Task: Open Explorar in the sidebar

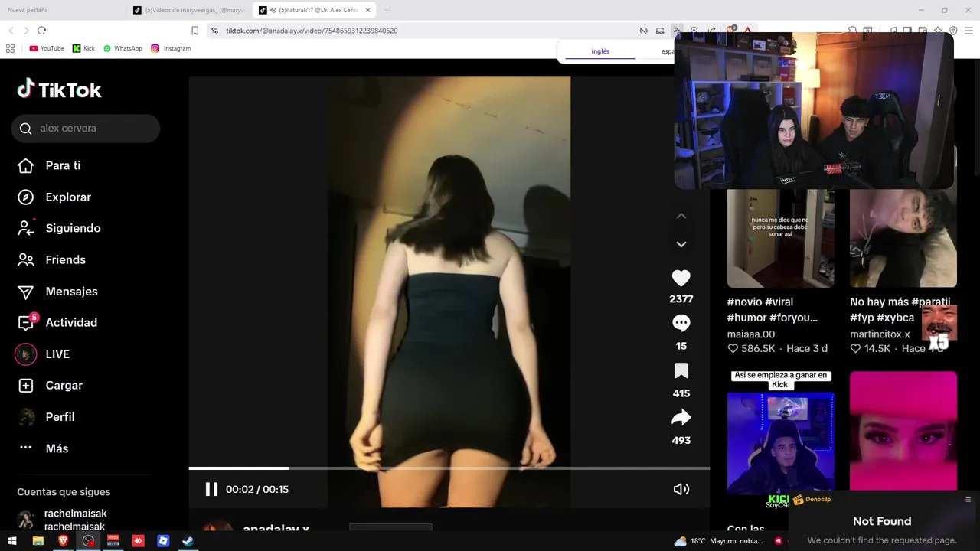Action: coord(68,197)
